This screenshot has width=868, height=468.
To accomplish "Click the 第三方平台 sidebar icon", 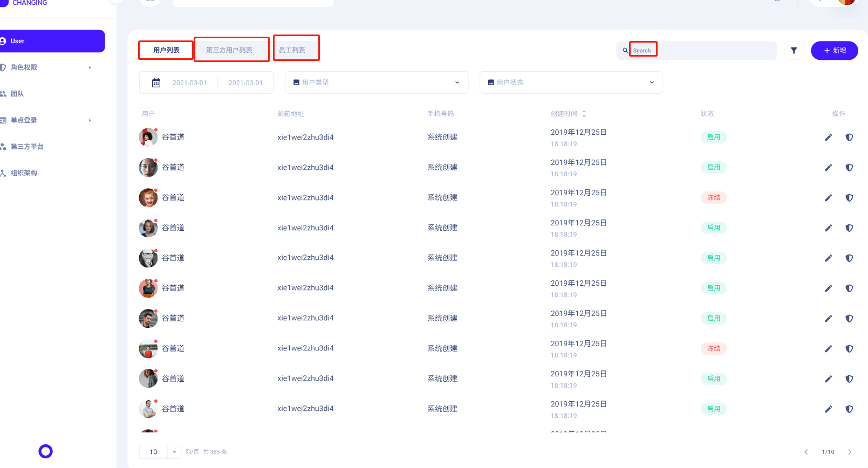I will (x=3, y=147).
